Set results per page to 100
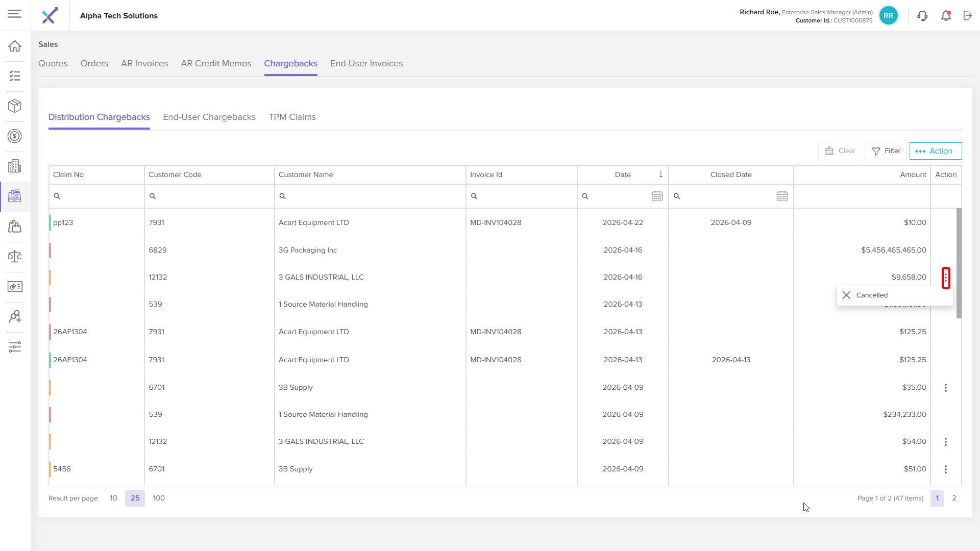 click(159, 498)
